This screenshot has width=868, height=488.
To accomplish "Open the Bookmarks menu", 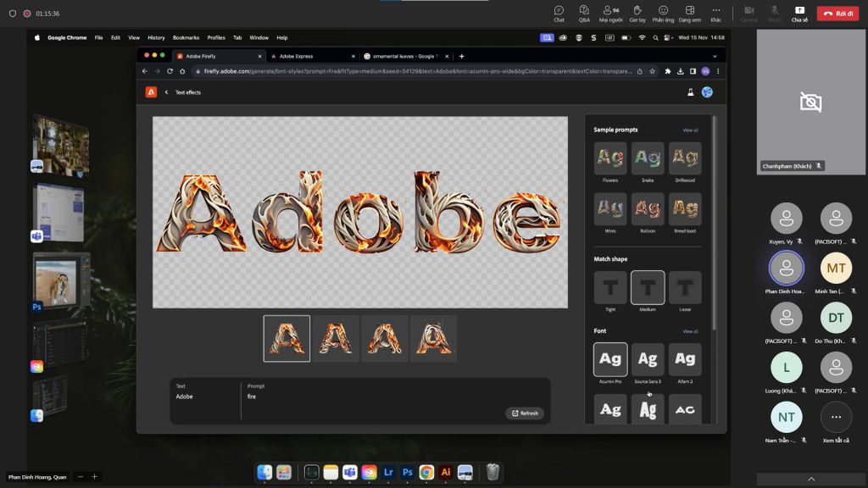I will [x=186, y=37].
